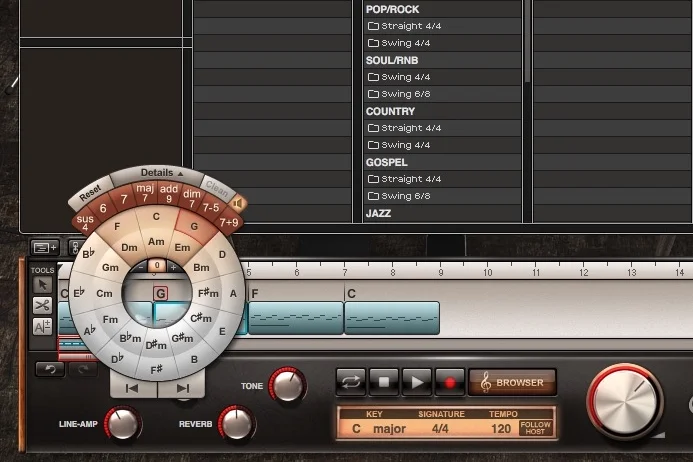Toggle the loop playback button
Image resolution: width=693 pixels, height=462 pixels.
coord(351,382)
